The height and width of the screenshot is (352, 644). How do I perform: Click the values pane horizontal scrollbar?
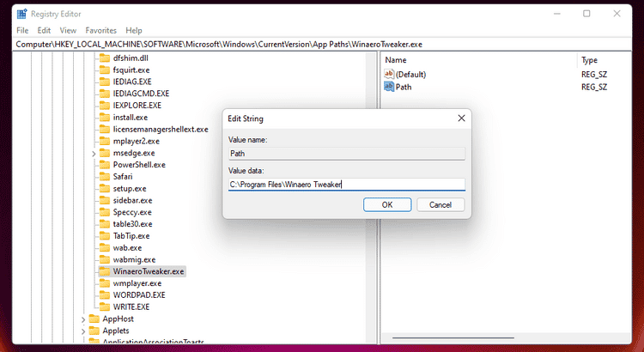click(x=453, y=338)
